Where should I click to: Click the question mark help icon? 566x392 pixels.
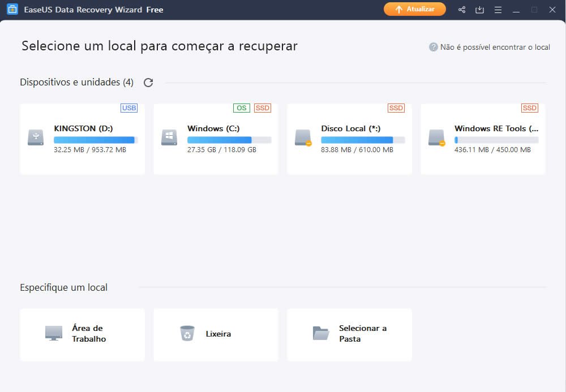tap(433, 47)
